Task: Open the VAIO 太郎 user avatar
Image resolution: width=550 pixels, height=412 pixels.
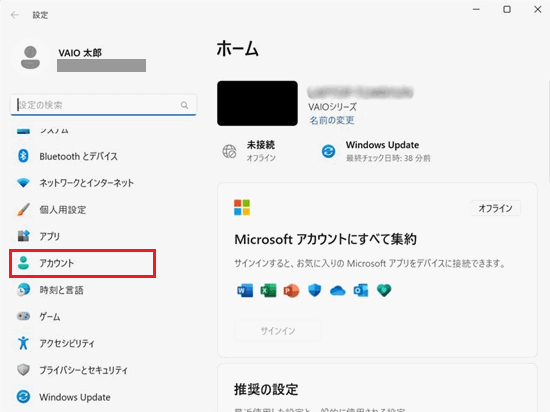Action: pos(30,58)
